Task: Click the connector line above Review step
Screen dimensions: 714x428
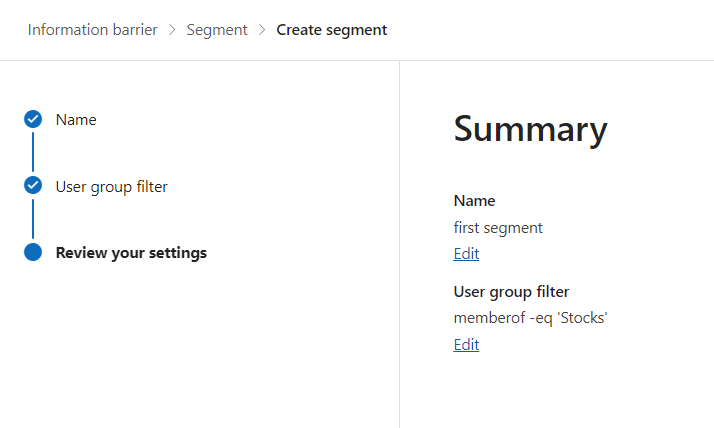Action: tap(33, 218)
